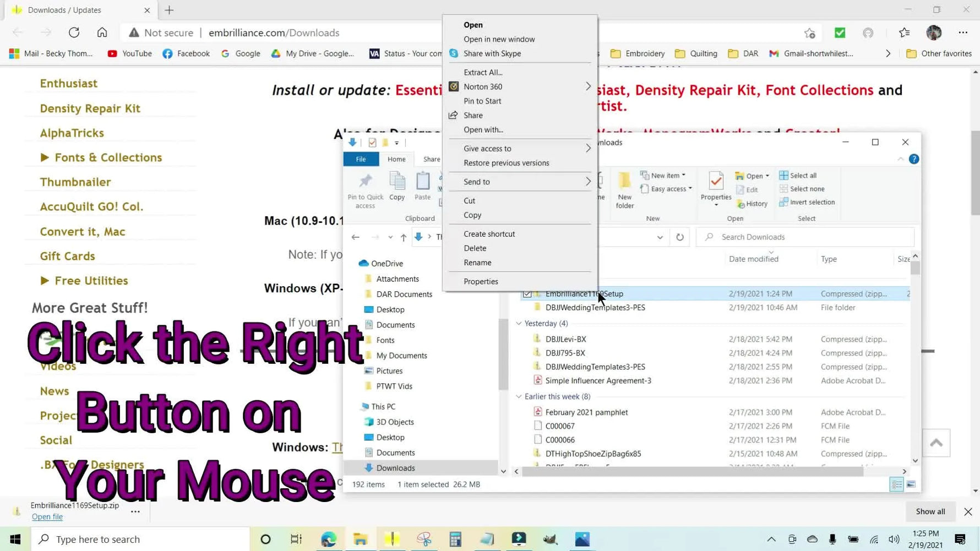Refresh the Downloads folder view

point(680,237)
